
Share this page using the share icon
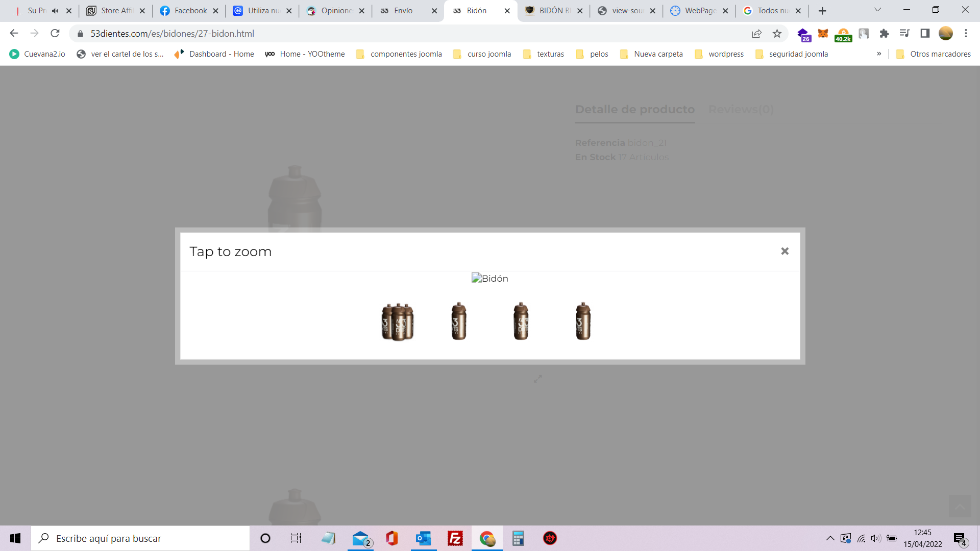click(756, 34)
